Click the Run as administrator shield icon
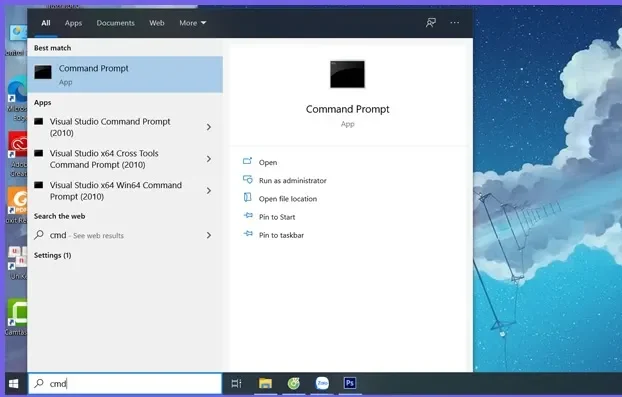 pos(248,180)
